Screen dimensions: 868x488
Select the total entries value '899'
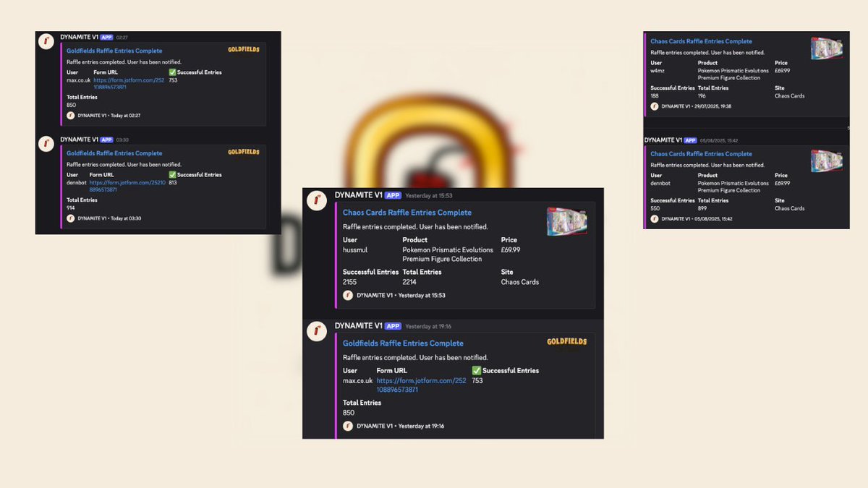[x=703, y=208]
